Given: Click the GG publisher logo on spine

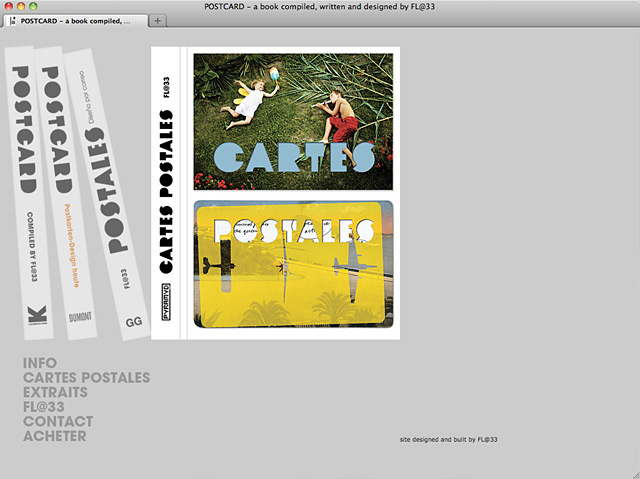Looking at the screenshot, I should point(134,322).
